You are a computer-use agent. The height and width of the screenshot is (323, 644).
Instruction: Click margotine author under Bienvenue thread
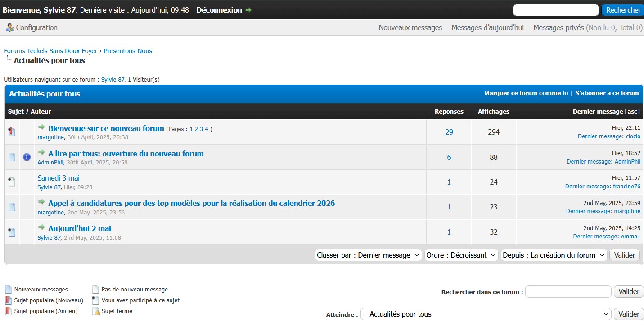coord(51,137)
